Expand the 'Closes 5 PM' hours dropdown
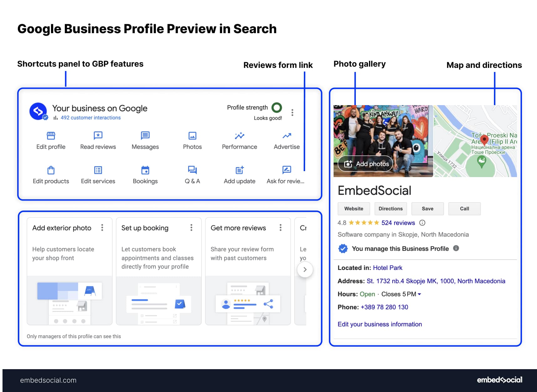The width and height of the screenshot is (537, 392). (x=419, y=294)
